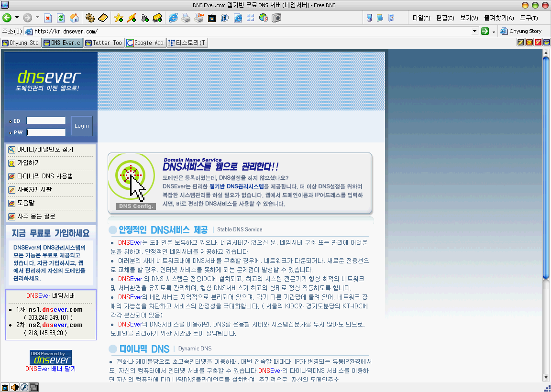Screen dimensions: 551x392
Task: Click the PW password field
Action: pos(46,132)
